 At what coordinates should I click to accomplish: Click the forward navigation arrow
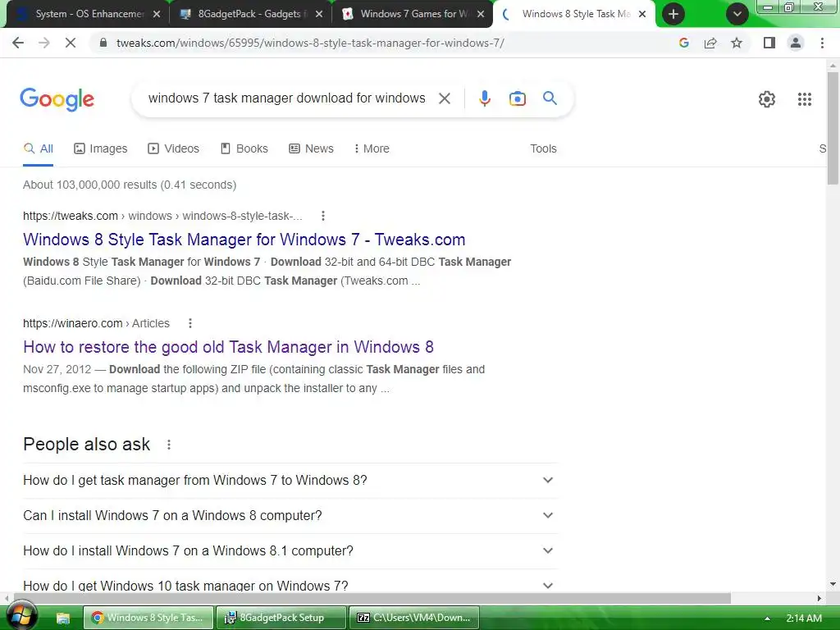[44, 43]
